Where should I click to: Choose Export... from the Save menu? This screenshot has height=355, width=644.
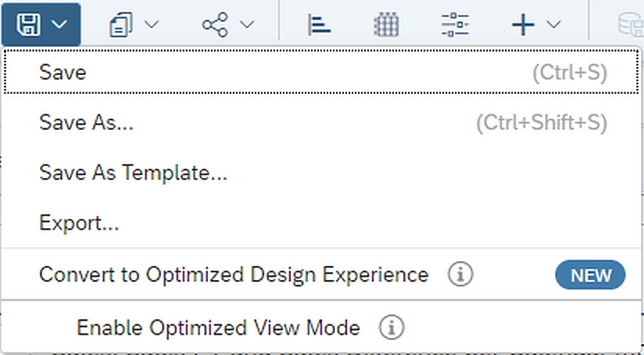click(79, 224)
